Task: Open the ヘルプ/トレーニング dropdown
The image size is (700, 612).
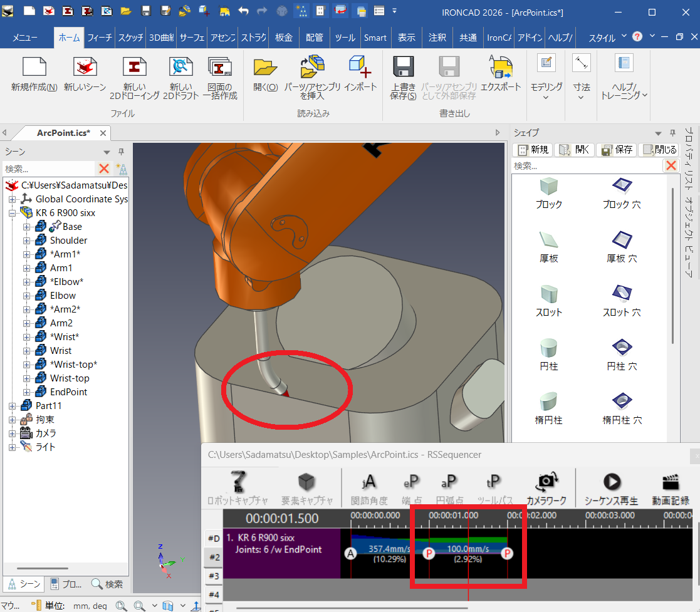Action: click(x=624, y=78)
